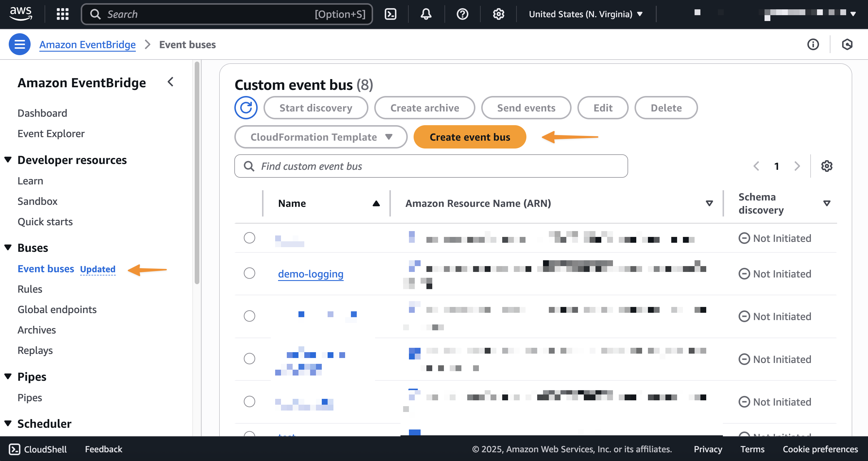
Task: Open Rules in the sidebar
Action: click(x=30, y=289)
